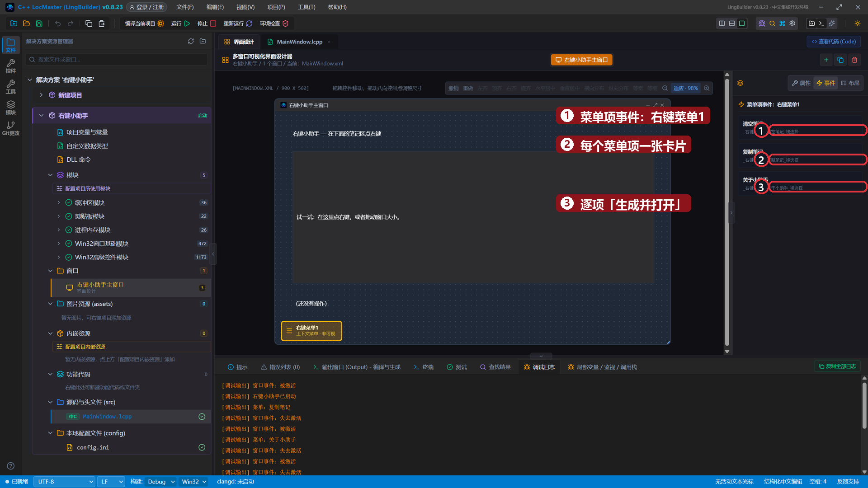
Task: Open the terminal prompt icon
Action: [x=821, y=23]
